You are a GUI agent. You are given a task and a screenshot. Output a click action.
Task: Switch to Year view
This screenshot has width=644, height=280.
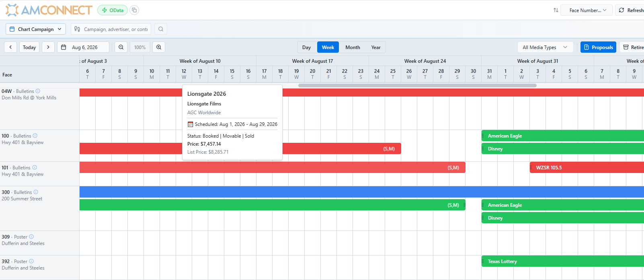tap(376, 47)
